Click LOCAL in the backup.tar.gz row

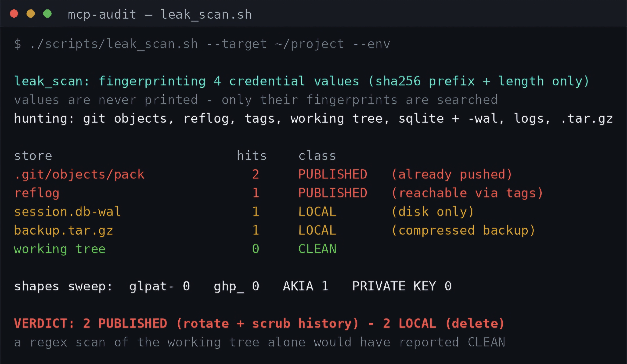pos(317,230)
